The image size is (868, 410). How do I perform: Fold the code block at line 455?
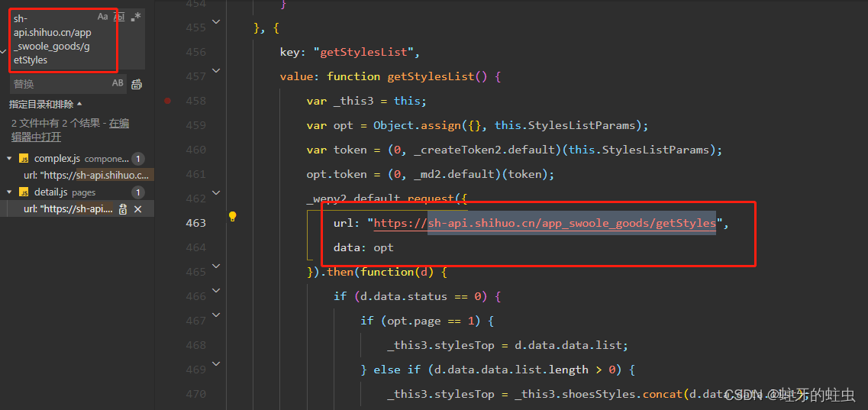[x=216, y=21]
